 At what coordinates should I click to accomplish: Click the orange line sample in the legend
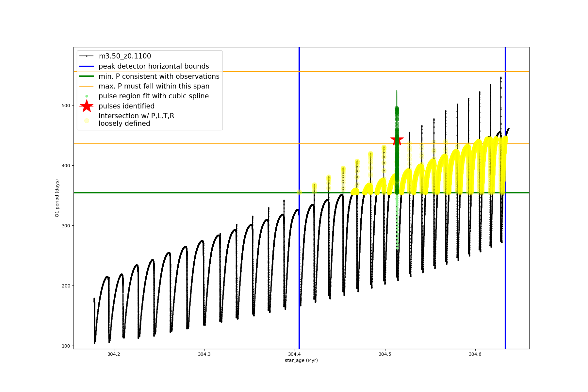coord(87,86)
